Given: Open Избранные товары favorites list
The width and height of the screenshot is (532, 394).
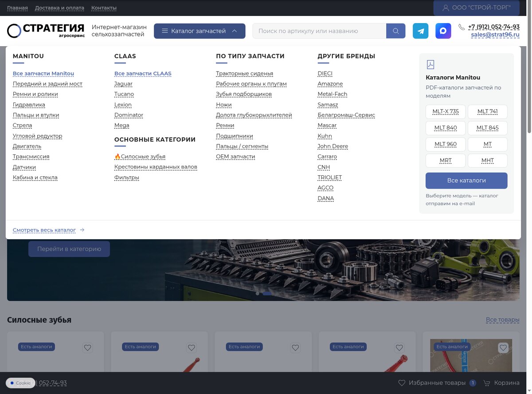Looking at the screenshot, I should (x=437, y=383).
